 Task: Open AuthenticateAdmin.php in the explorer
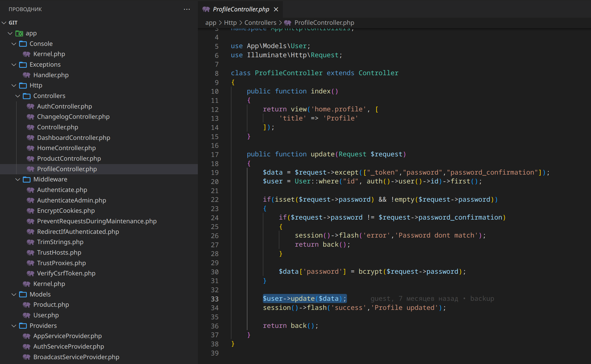[x=72, y=201]
